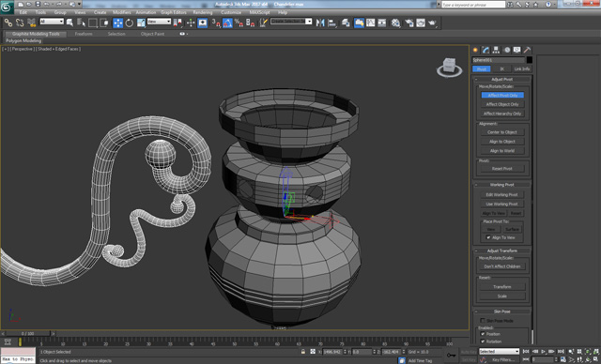This screenshot has width=601, height=364.
Task: Click the Mirror tool icon
Action: point(320,23)
